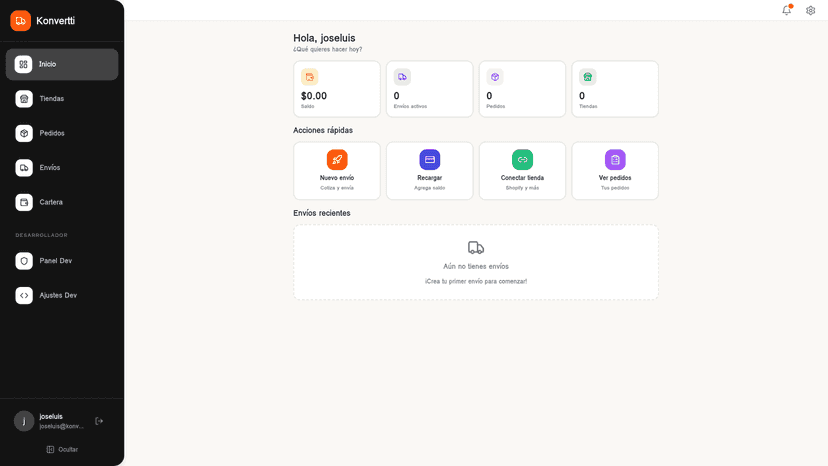Click the purple Ver pedidos clipboard icon

tap(615, 160)
